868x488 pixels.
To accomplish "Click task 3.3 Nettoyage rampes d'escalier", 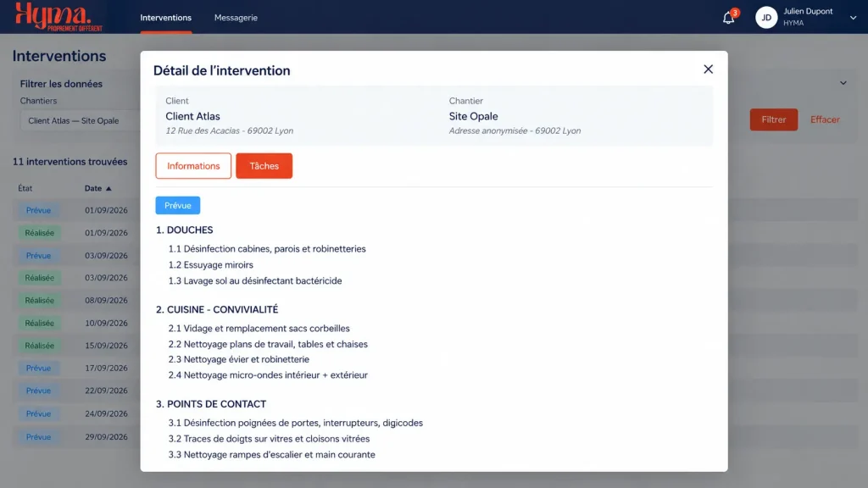I will point(271,455).
